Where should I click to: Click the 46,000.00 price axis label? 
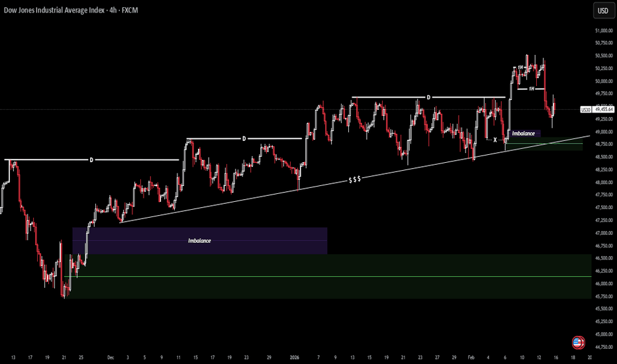point(604,284)
